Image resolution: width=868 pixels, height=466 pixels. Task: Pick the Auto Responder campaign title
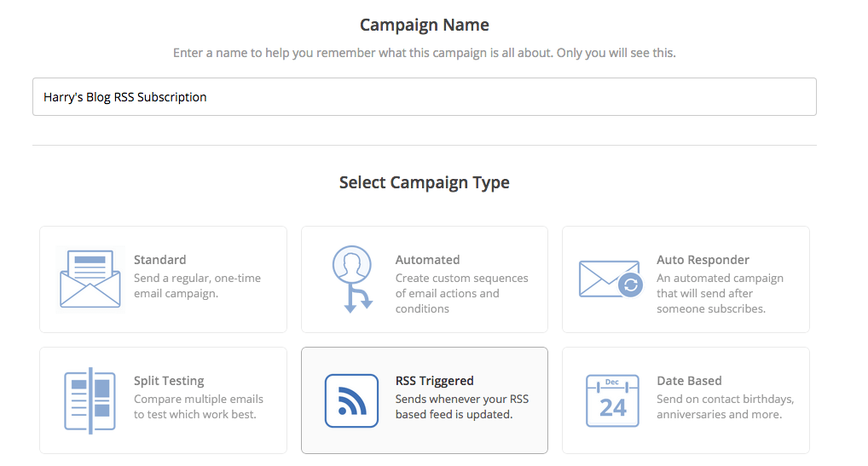click(703, 260)
